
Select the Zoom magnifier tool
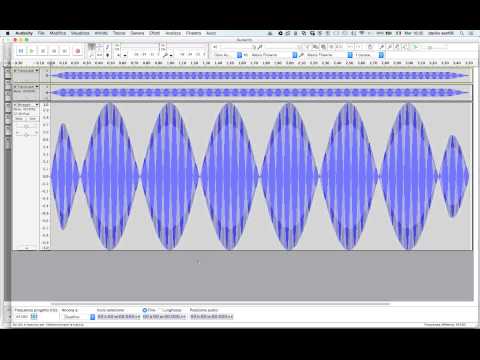pyautogui.click(x=92, y=55)
